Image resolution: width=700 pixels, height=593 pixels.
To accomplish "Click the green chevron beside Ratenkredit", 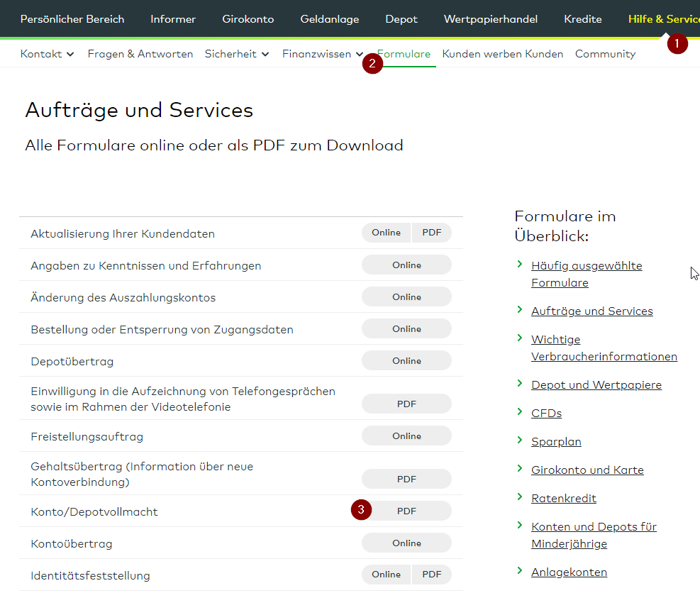I will (520, 497).
